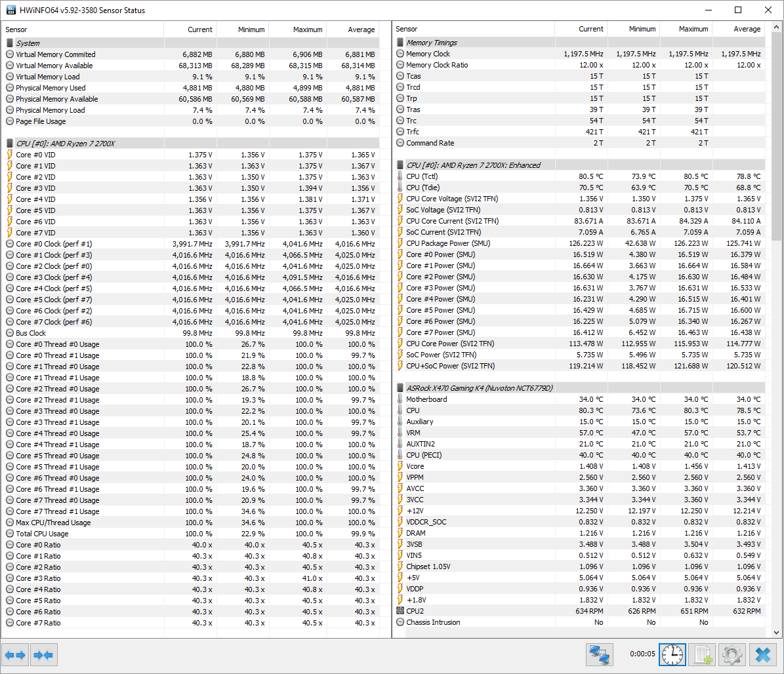Select the CPU (PECI) temperature row
Image resolution: width=784 pixels, height=674 pixels.
click(580, 455)
